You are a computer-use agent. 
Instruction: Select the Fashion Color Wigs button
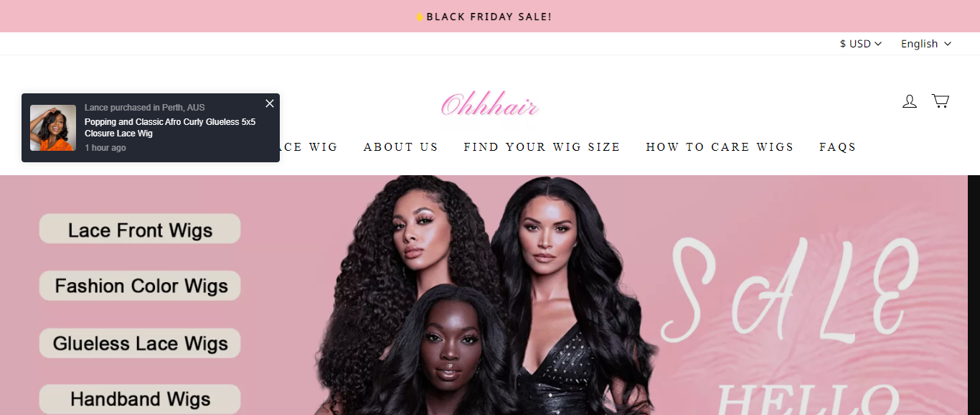(140, 286)
